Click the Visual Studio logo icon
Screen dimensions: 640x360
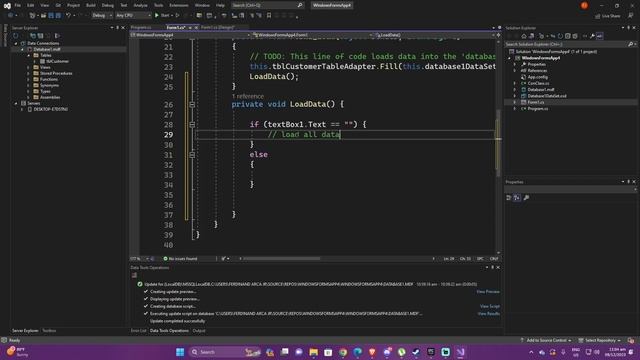(7, 6)
